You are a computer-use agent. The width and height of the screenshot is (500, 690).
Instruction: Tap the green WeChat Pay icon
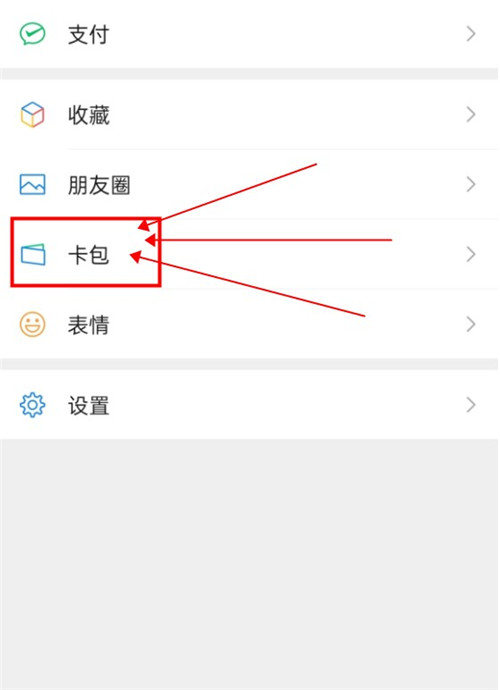[x=32, y=34]
